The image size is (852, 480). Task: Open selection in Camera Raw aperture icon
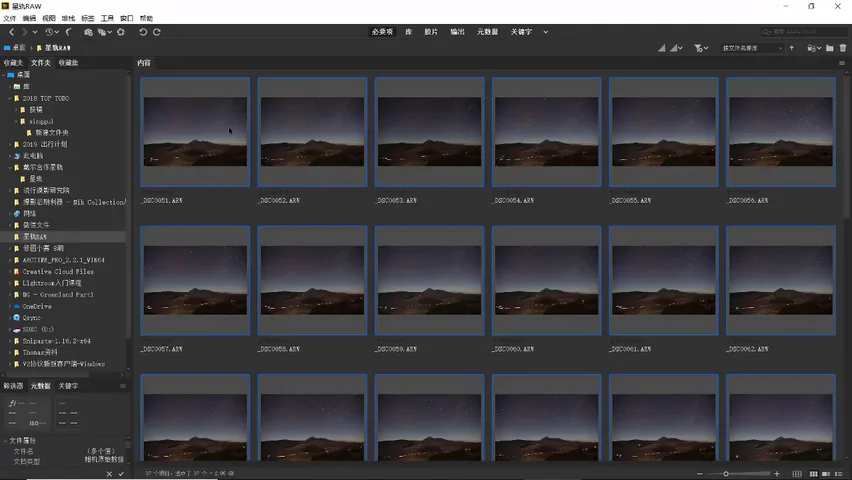click(121, 32)
